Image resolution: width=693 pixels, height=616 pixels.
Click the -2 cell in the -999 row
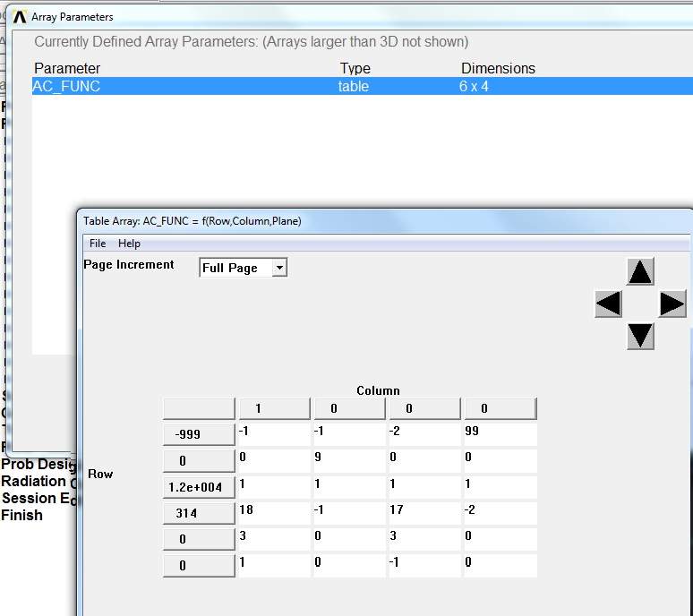click(424, 434)
